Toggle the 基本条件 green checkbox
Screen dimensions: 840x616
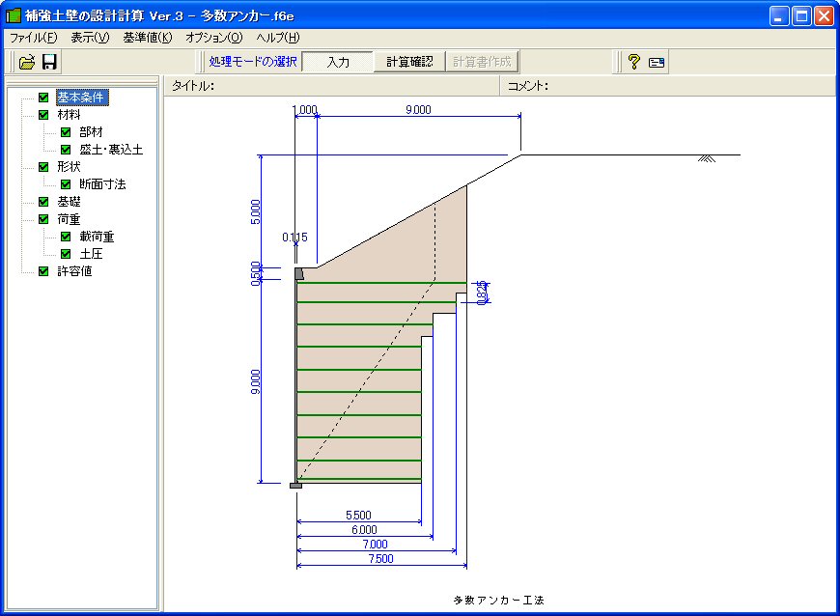43,98
